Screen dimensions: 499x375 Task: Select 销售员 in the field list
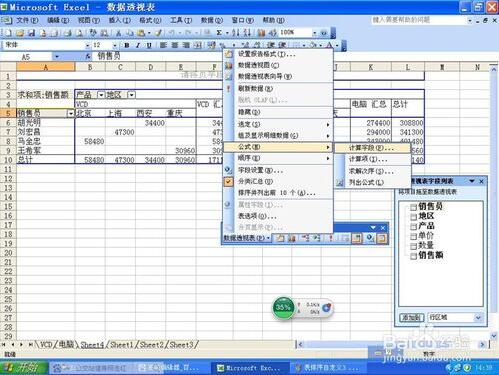[430, 207]
